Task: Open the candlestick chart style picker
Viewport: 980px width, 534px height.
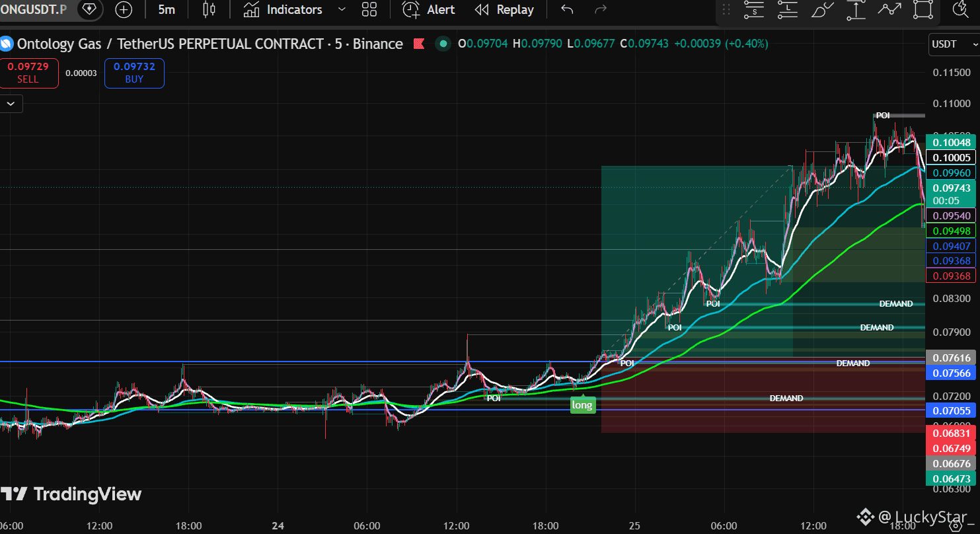Action: click(209, 10)
